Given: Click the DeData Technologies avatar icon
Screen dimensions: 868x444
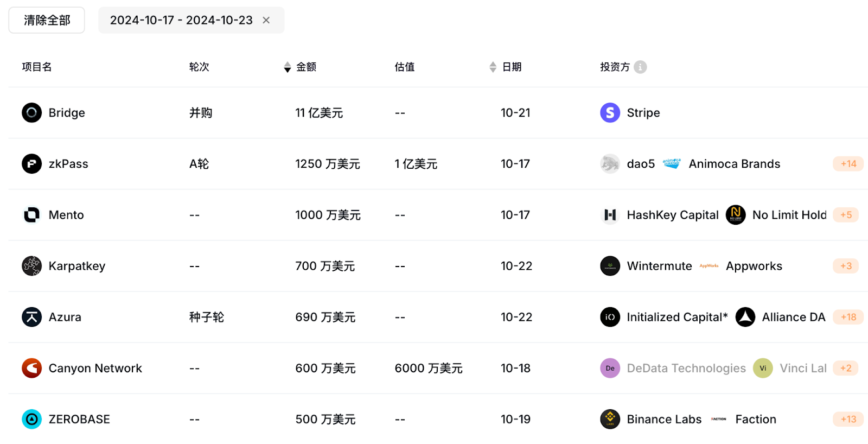Looking at the screenshot, I should pyautogui.click(x=610, y=368).
